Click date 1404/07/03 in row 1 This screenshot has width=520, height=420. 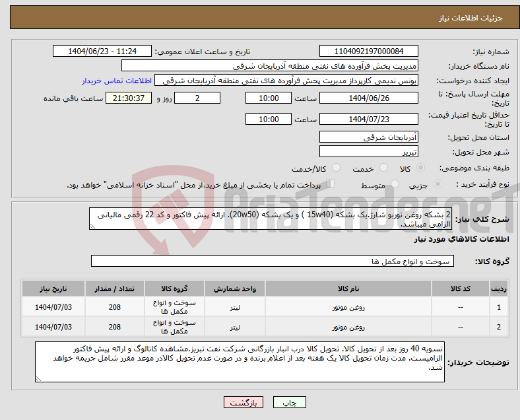[53, 307]
